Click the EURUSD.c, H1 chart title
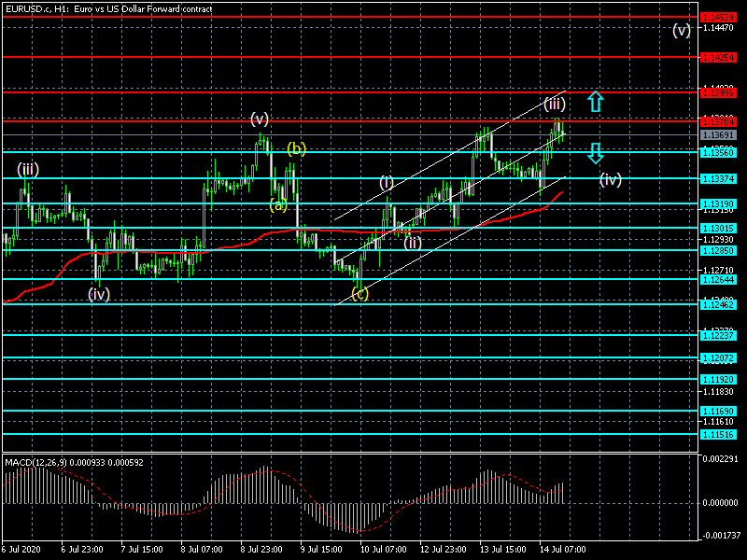The width and height of the screenshot is (747, 560). coord(108,8)
